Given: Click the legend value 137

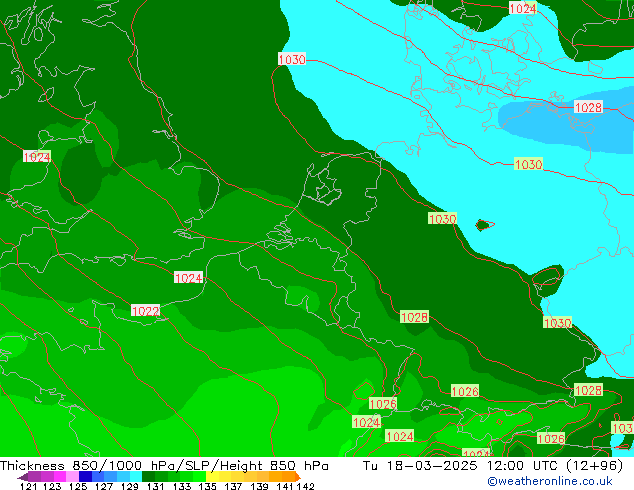Looking at the screenshot, I should [x=233, y=486].
